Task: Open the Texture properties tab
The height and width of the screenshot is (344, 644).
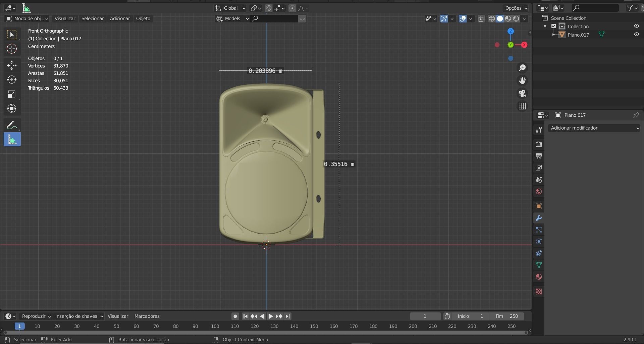Action: (x=539, y=291)
